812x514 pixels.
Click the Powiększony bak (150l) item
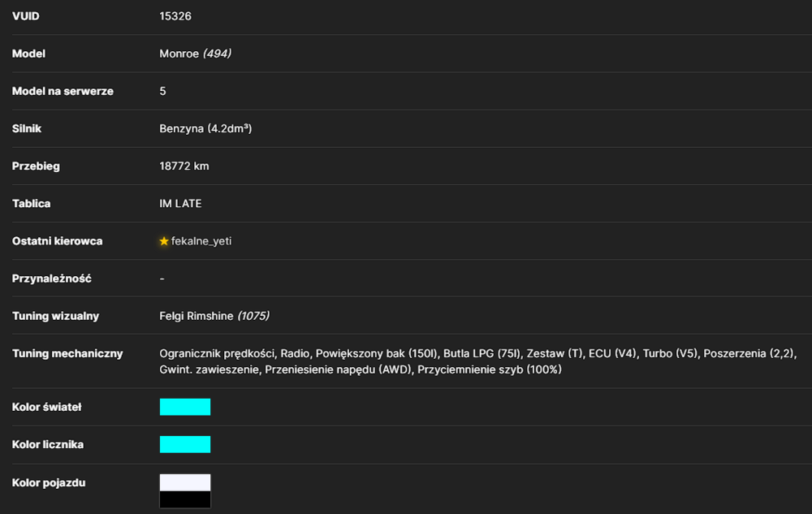point(377,353)
